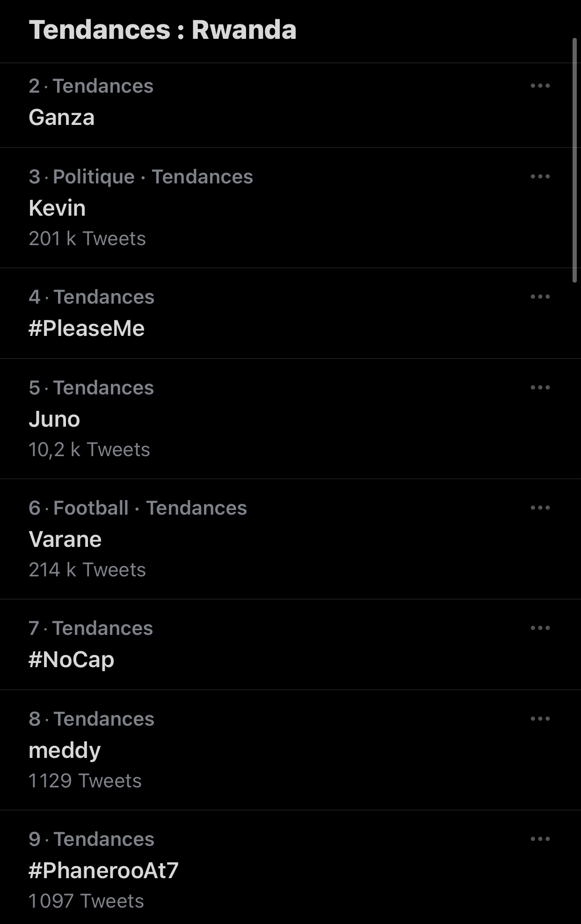Click the vertical scrollbar thumb
This screenshot has height=924, width=581.
575,159
